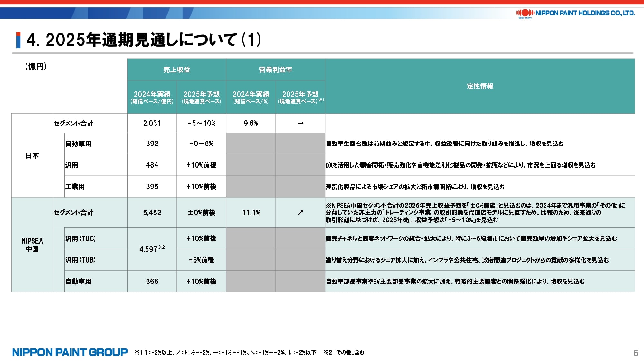The height and width of the screenshot is (362, 644).
Task: Click the Nippon Paint Holdings logo
Action: [x=575, y=13]
